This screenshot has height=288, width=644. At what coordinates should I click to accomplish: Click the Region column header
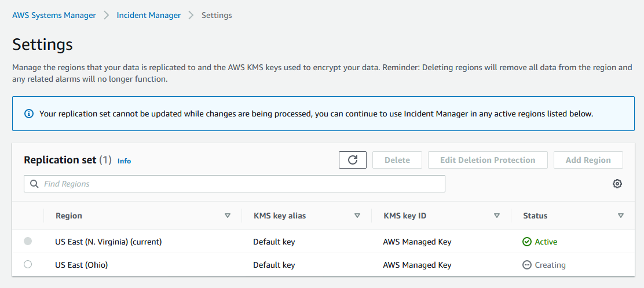(x=68, y=216)
